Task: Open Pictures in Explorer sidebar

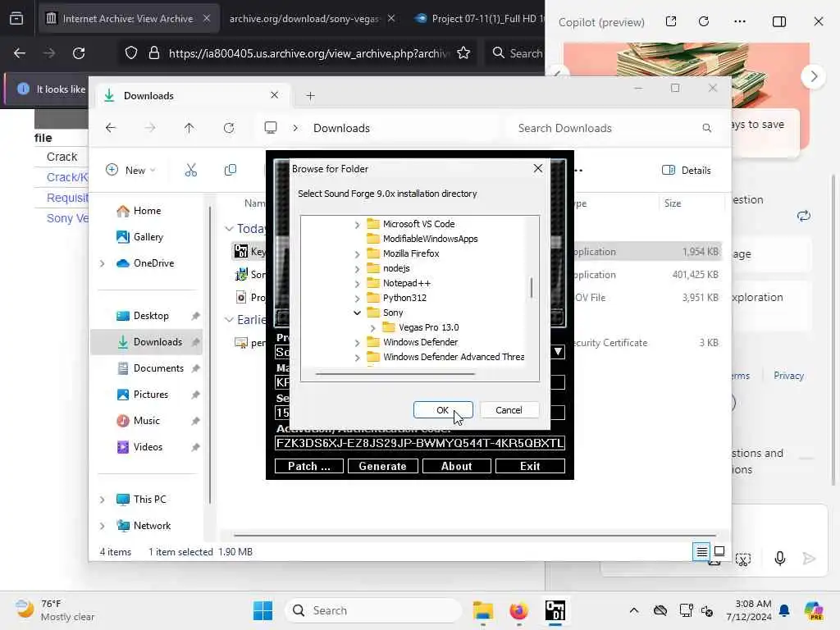Action: point(143,395)
